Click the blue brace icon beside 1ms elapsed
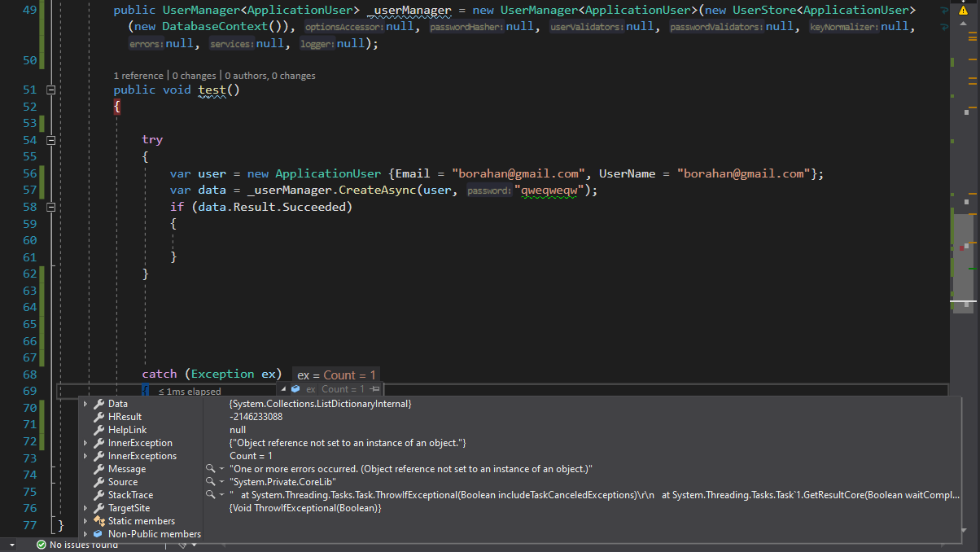 click(x=145, y=391)
